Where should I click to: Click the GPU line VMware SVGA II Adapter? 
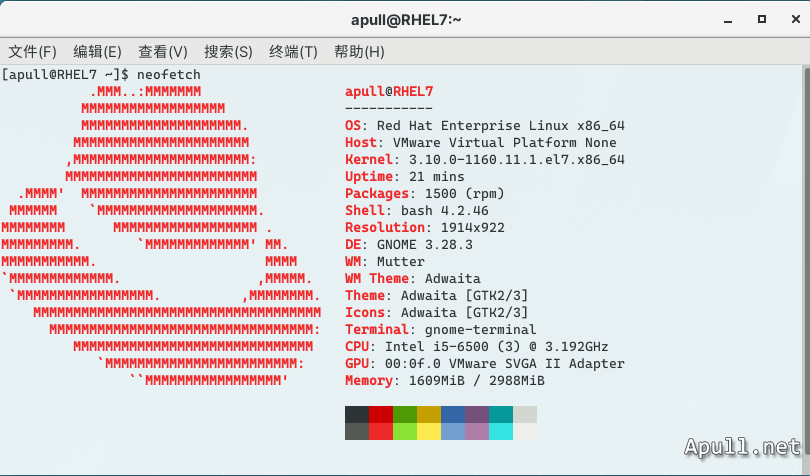click(x=485, y=364)
